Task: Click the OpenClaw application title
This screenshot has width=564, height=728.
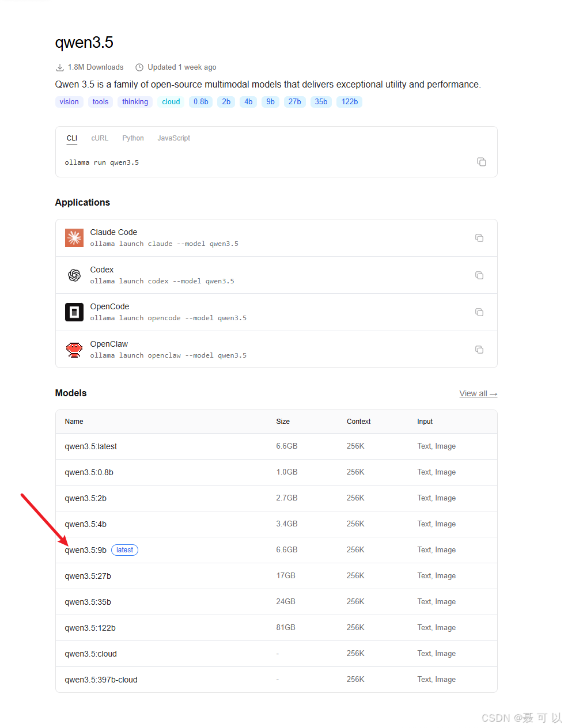Action: click(109, 344)
